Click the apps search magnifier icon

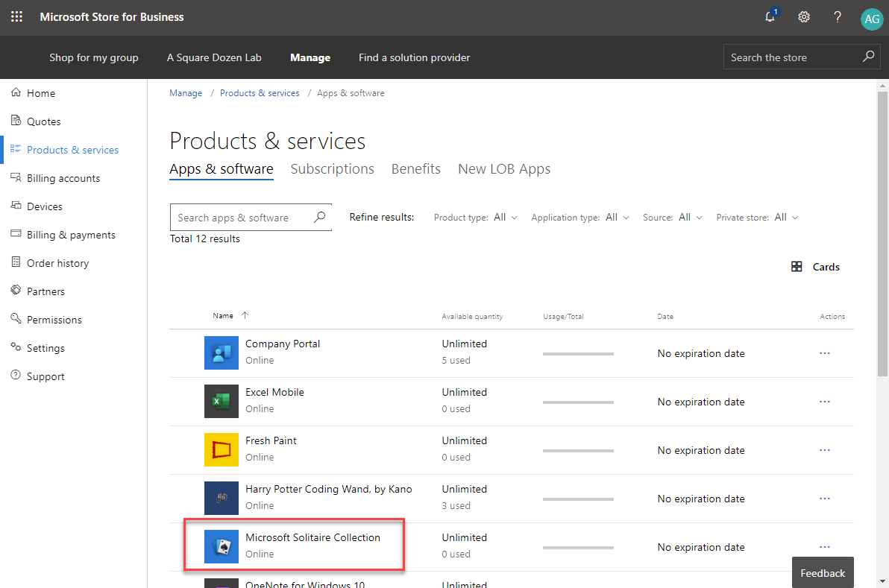[x=320, y=217]
